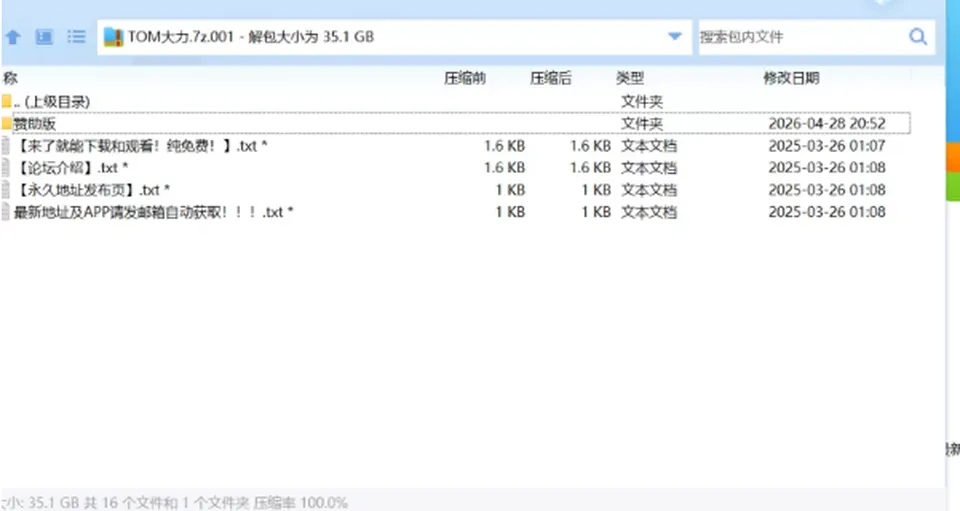Click the status bar summary text at the bottom
This screenshot has height=511, width=960.
(x=174, y=502)
